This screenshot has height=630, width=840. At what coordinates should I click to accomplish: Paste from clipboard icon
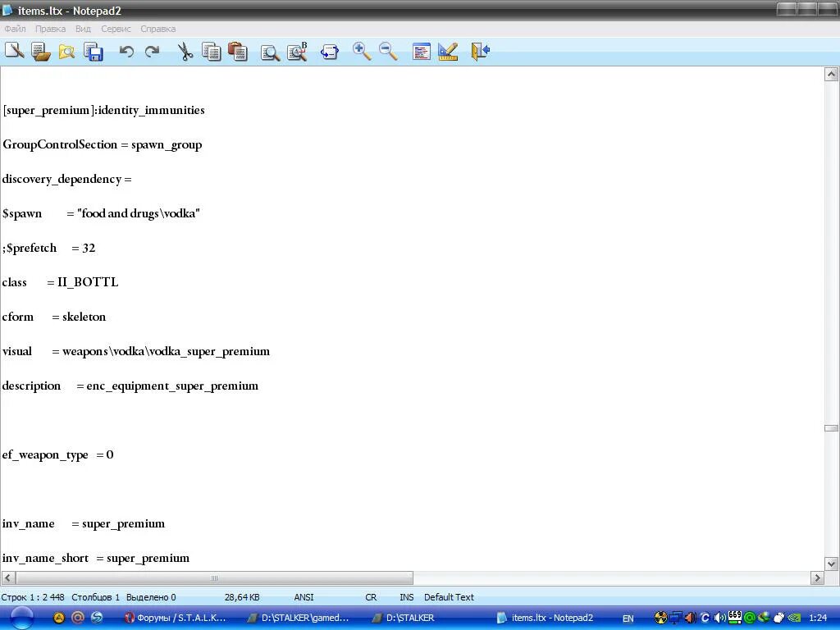click(x=238, y=52)
